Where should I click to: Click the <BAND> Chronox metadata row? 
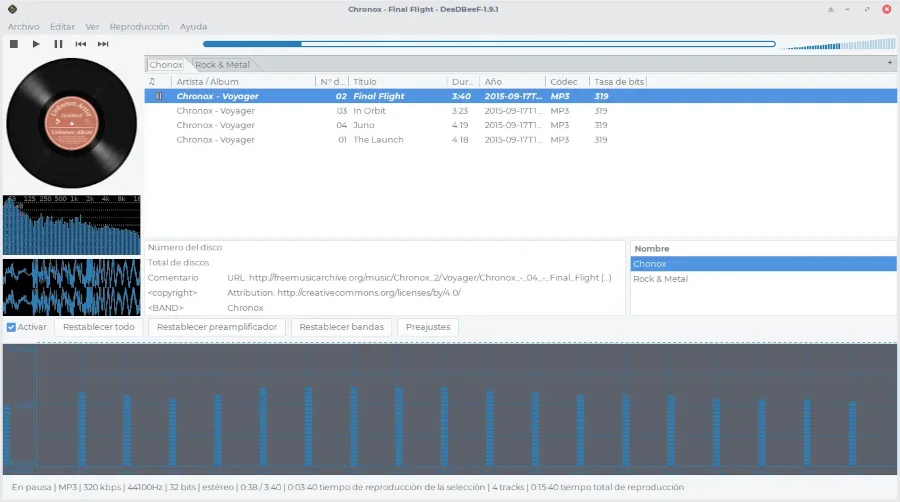385,308
